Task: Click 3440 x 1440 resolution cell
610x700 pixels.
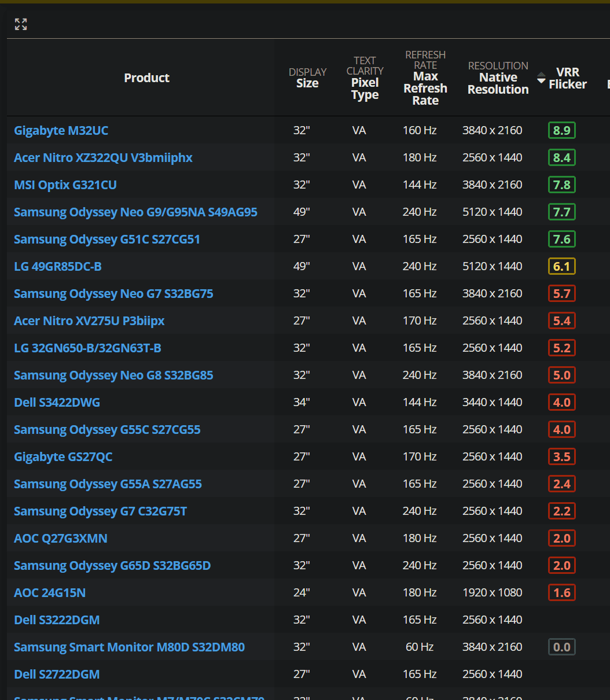Action: pos(493,402)
